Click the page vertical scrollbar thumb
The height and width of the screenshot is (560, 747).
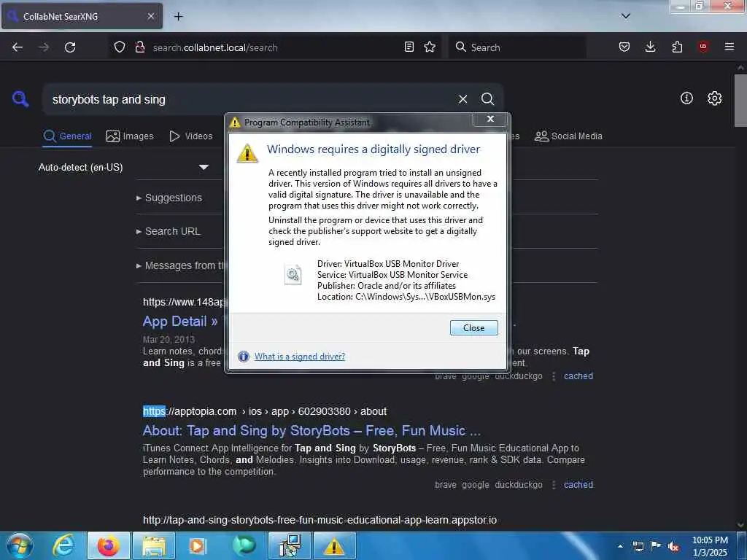[740, 101]
